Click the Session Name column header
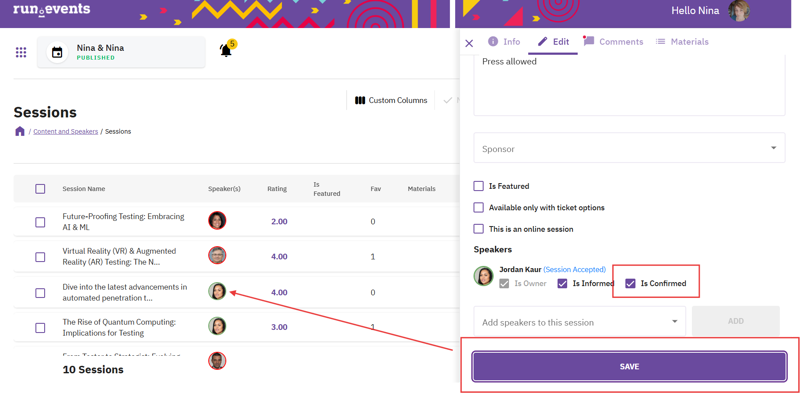The height and width of the screenshot is (393, 800). pyautogui.click(x=84, y=189)
